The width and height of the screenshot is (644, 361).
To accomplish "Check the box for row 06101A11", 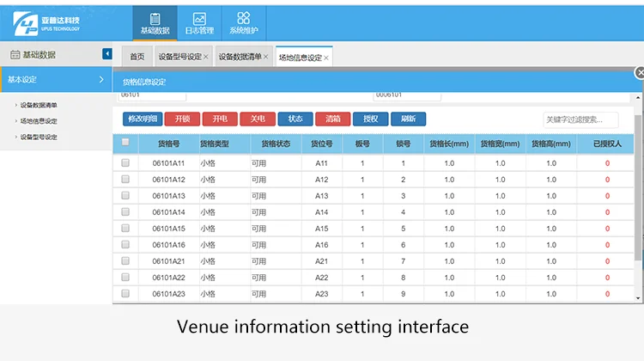I will (x=125, y=162).
